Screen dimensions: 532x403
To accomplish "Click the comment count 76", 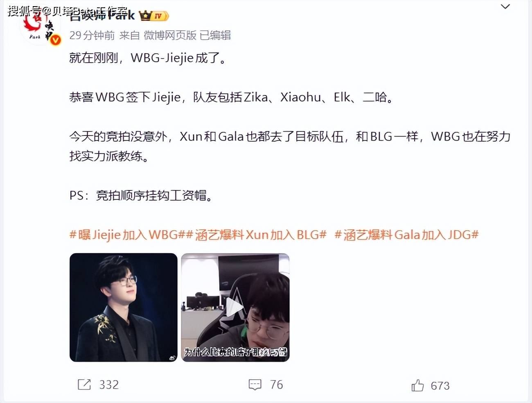I will coord(277,385).
